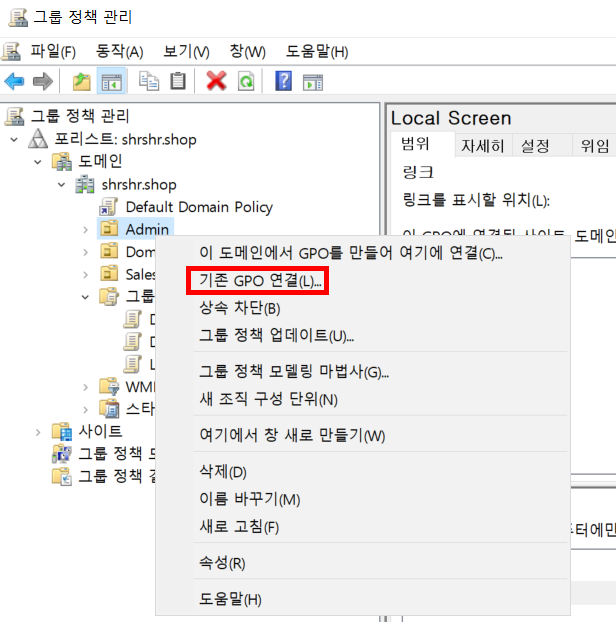Click the blue Help question mark icon

[x=284, y=82]
